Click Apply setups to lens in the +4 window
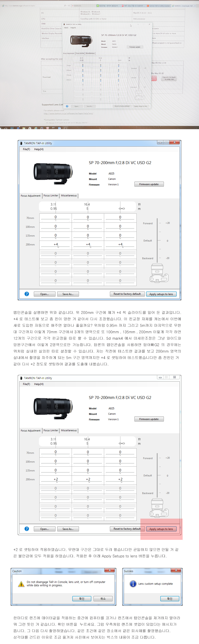199x644 pixels. point(161,294)
